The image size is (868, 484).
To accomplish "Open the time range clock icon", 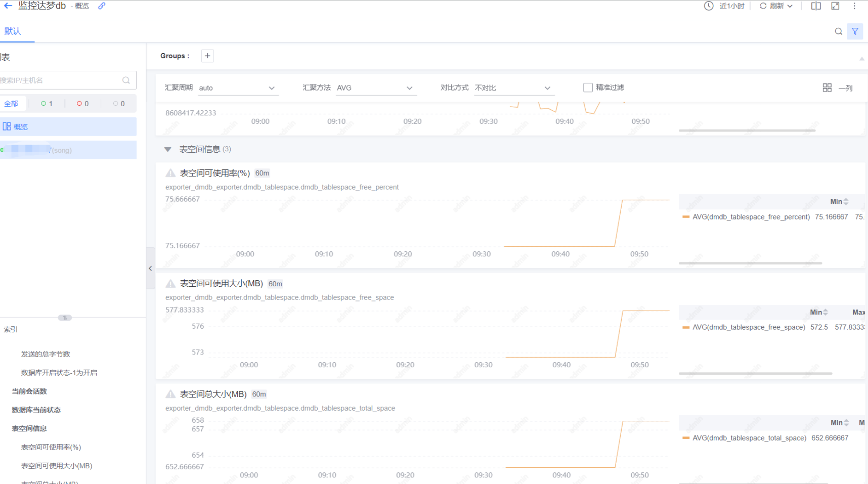I will point(709,6).
